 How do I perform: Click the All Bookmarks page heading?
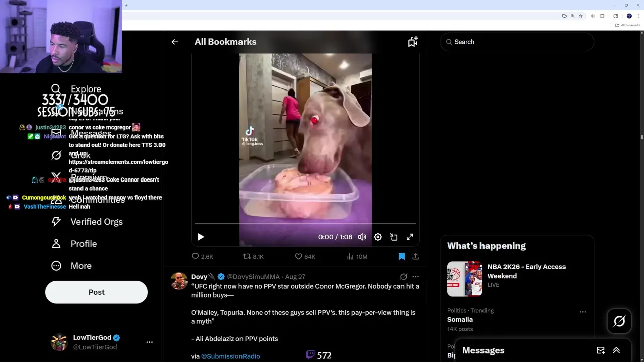225,42
